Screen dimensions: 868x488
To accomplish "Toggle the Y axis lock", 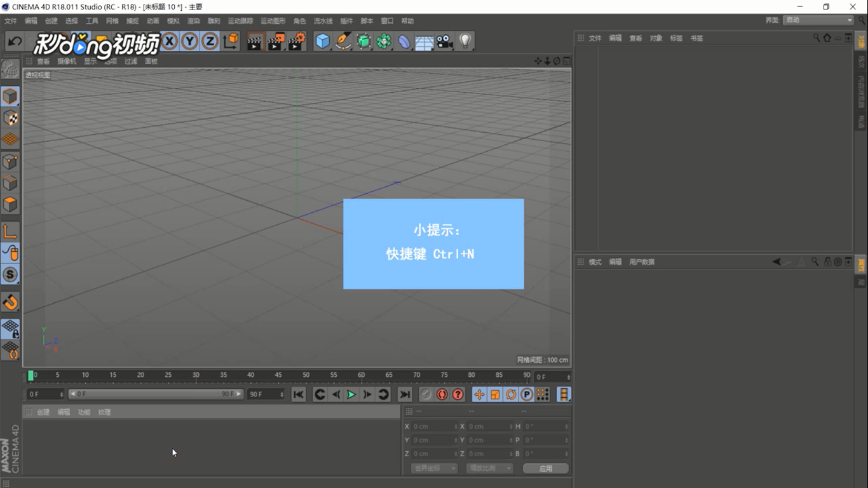I will point(189,42).
